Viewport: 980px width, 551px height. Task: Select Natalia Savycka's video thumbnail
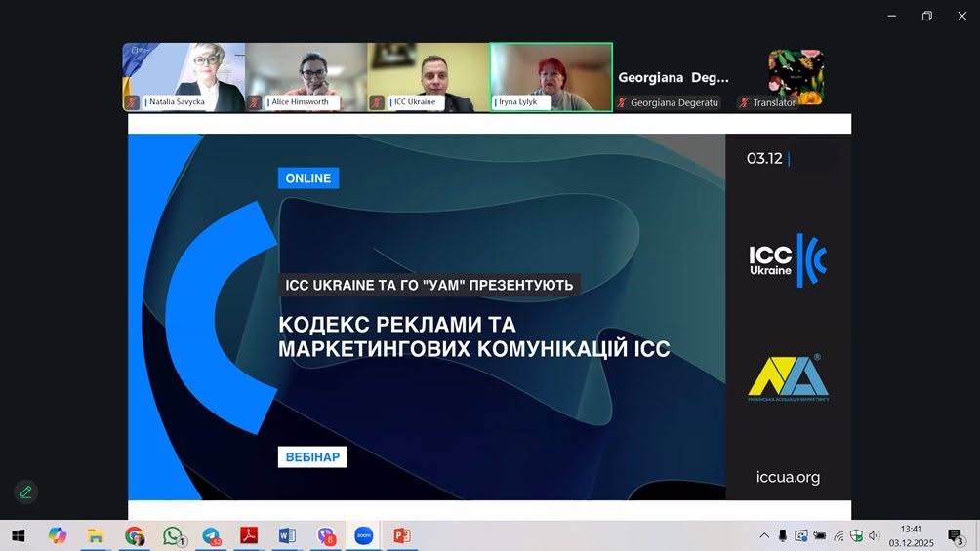tap(184, 77)
